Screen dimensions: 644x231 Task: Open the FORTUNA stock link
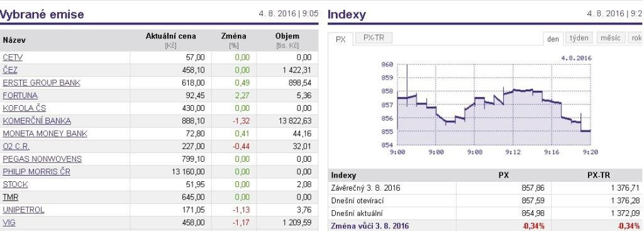(20, 96)
